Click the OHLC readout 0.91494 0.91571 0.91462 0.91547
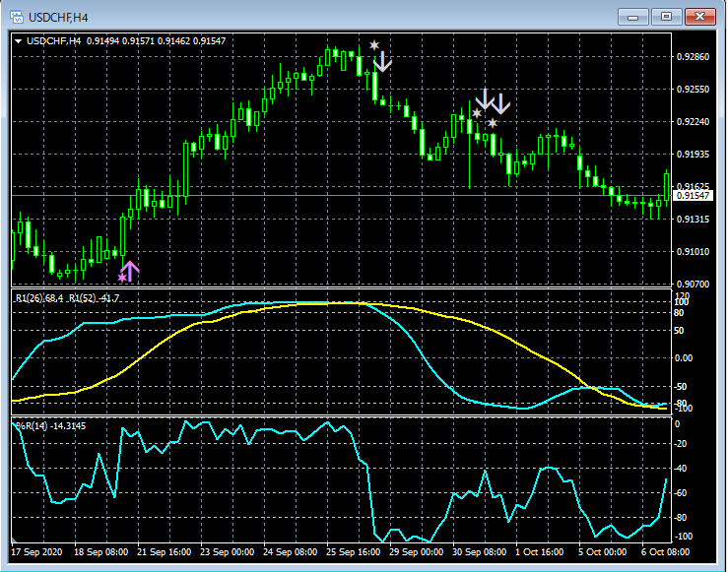 [156, 41]
